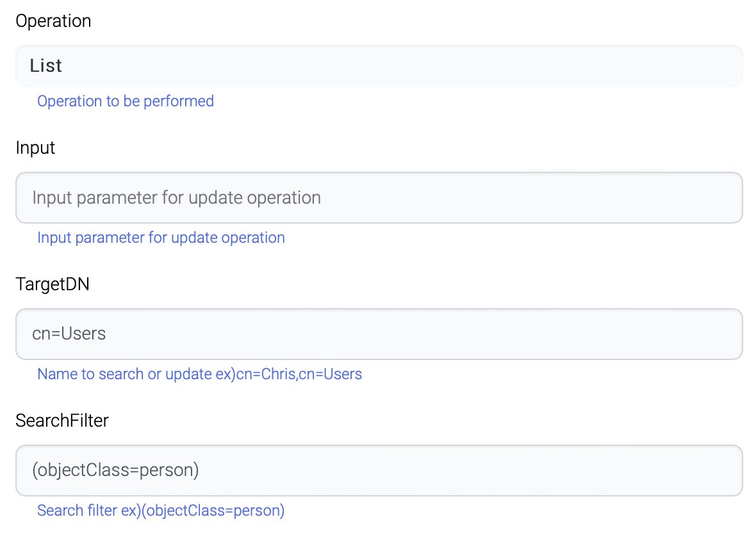Click the Operation field label
The width and height of the screenshot is (756, 533).
coord(53,21)
